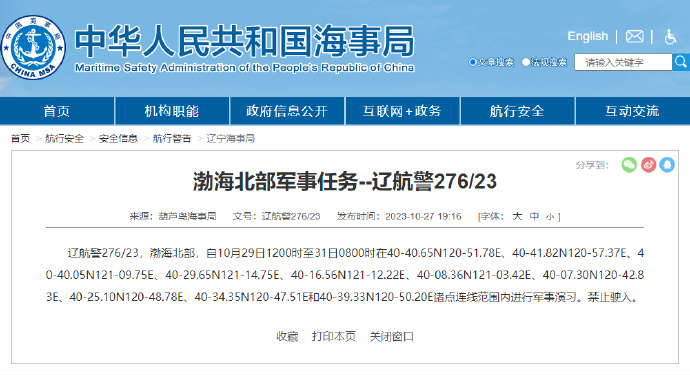
Task: Open the 机构职能 navigation menu
Action: [172, 111]
